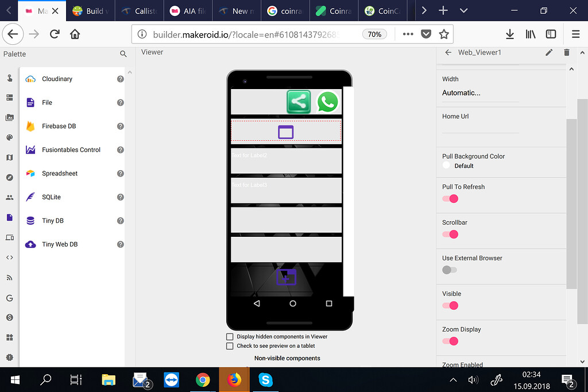Viewport: 588px width, 392px height.
Task: Open Cloudinary help question mark icon
Action: [121, 79]
